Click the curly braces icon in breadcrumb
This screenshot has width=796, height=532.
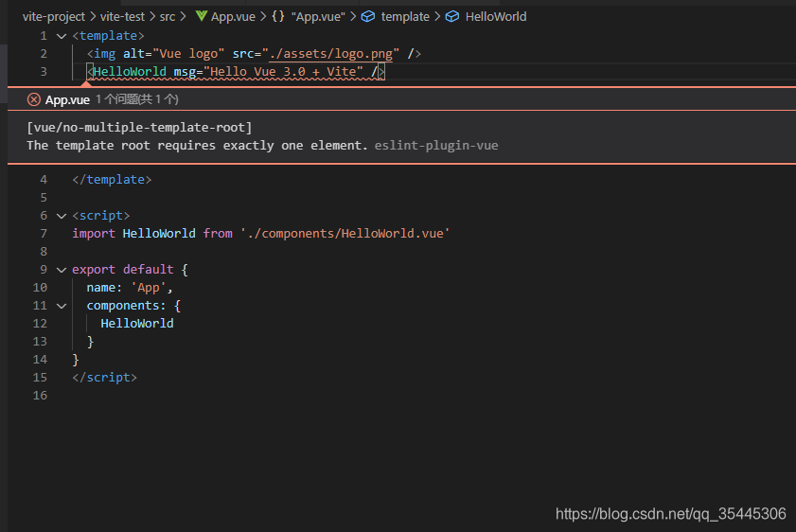pyautogui.click(x=277, y=16)
